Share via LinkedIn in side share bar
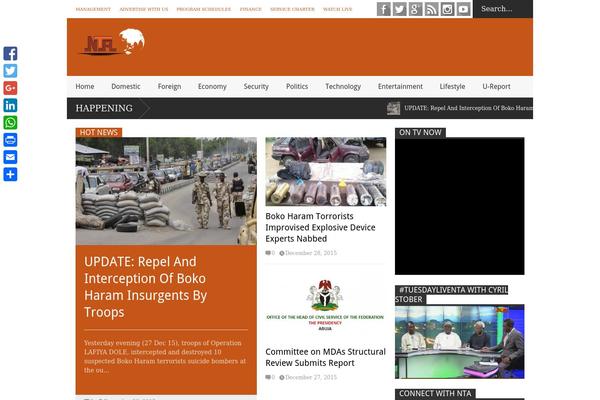The height and width of the screenshot is (400, 600). (x=10, y=105)
